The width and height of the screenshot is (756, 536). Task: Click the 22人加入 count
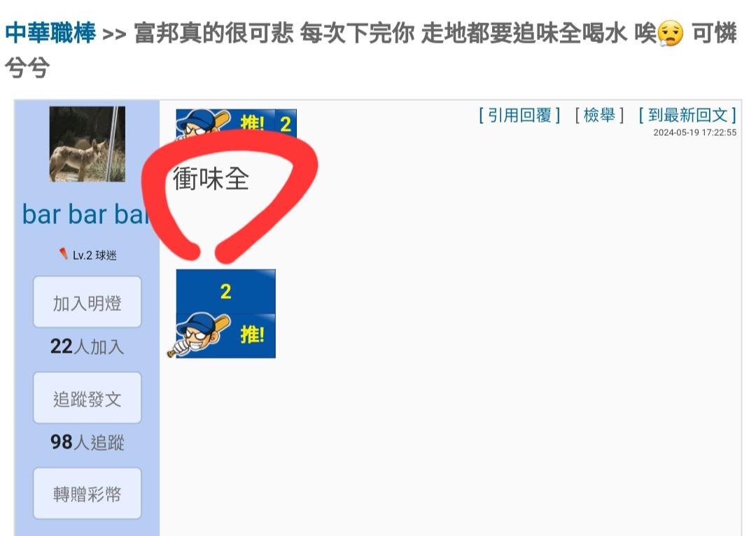pyautogui.click(x=87, y=346)
